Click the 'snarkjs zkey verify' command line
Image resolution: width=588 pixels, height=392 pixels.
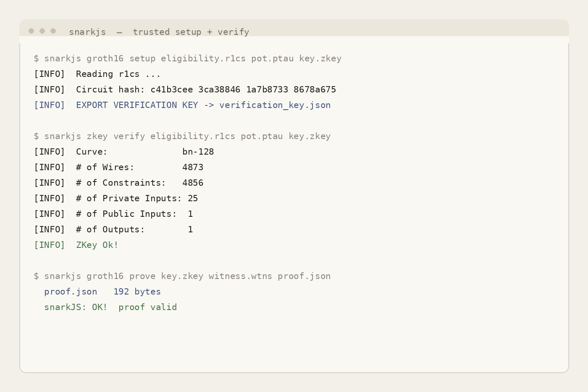pyautogui.click(x=182, y=136)
